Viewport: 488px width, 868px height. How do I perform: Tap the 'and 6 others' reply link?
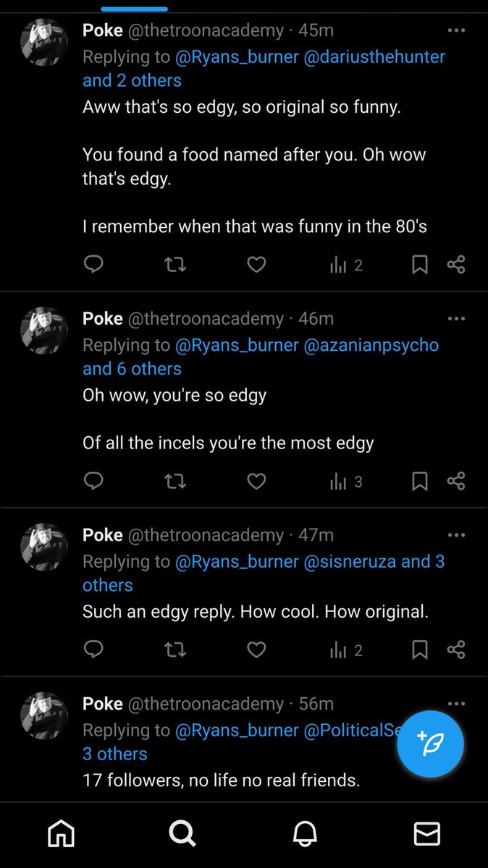[132, 368]
